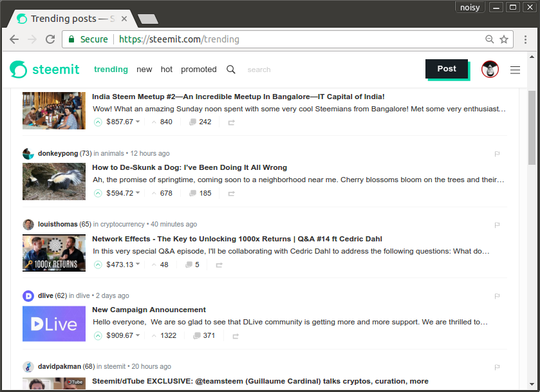Flag the davidpakman post
Screen dimensions: 540x392
497,367
